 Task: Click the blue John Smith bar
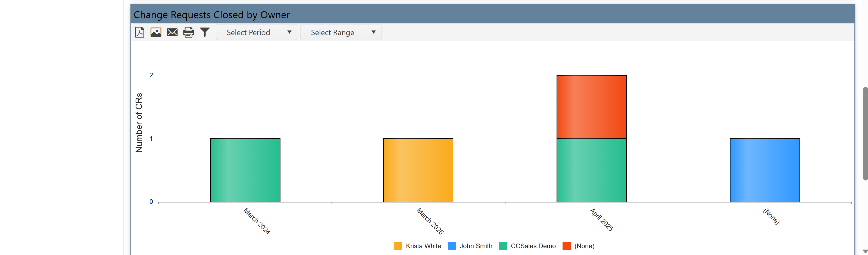764,170
